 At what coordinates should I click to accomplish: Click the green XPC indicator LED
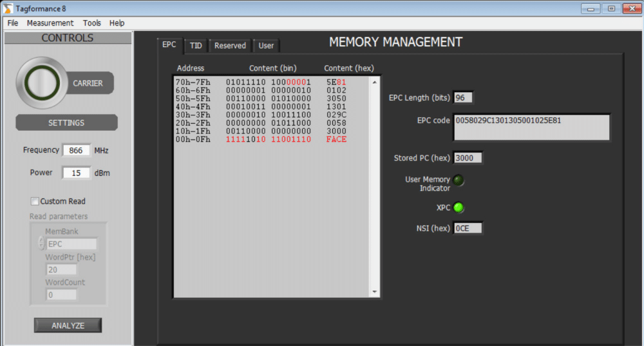(x=459, y=208)
